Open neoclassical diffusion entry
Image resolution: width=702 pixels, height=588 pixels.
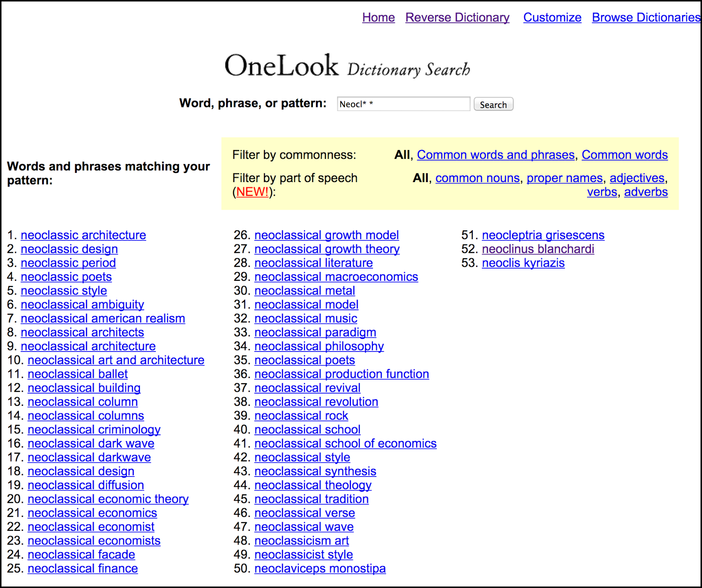tap(86, 485)
